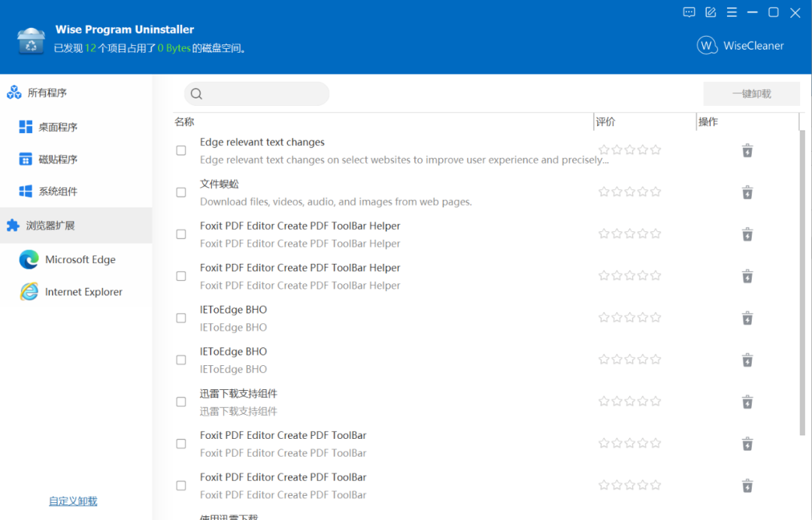Click trash icon for 迅雷下载支持组件
Viewport: 812px width, 520px height.
(747, 402)
